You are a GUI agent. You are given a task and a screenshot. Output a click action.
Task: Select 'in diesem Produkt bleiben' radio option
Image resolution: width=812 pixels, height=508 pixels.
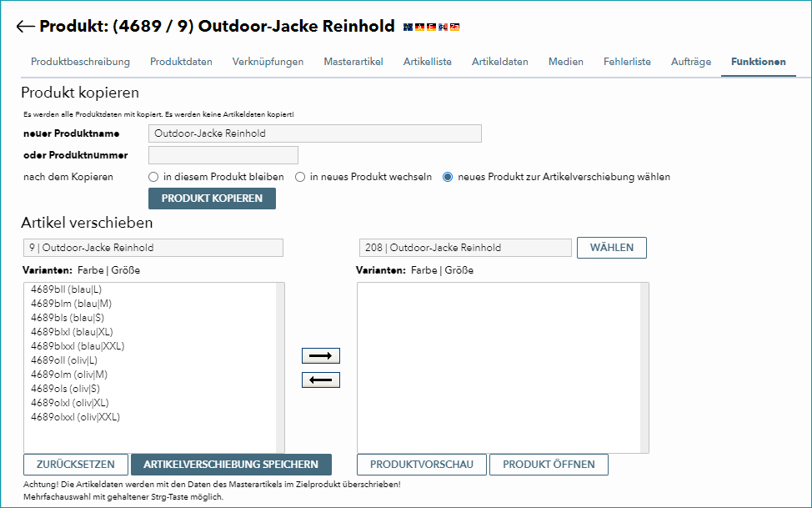point(153,178)
